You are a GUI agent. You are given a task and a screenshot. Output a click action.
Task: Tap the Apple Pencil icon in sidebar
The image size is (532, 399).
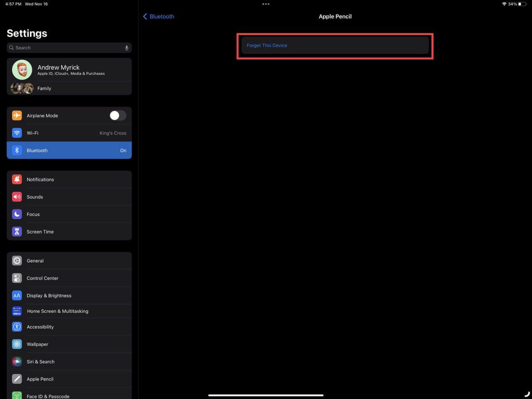coord(17,379)
